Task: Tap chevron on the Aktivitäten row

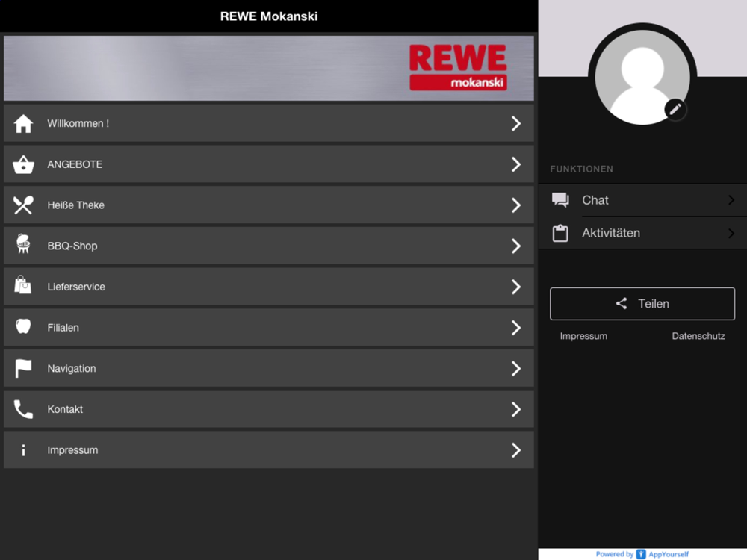Action: tap(731, 233)
